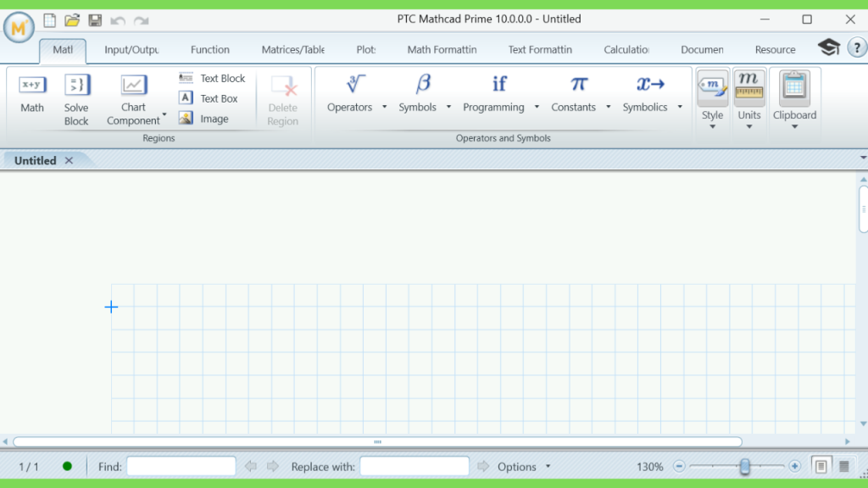Viewport: 868px width, 488px height.
Task: Switch to draft view mode
Action: (844, 467)
